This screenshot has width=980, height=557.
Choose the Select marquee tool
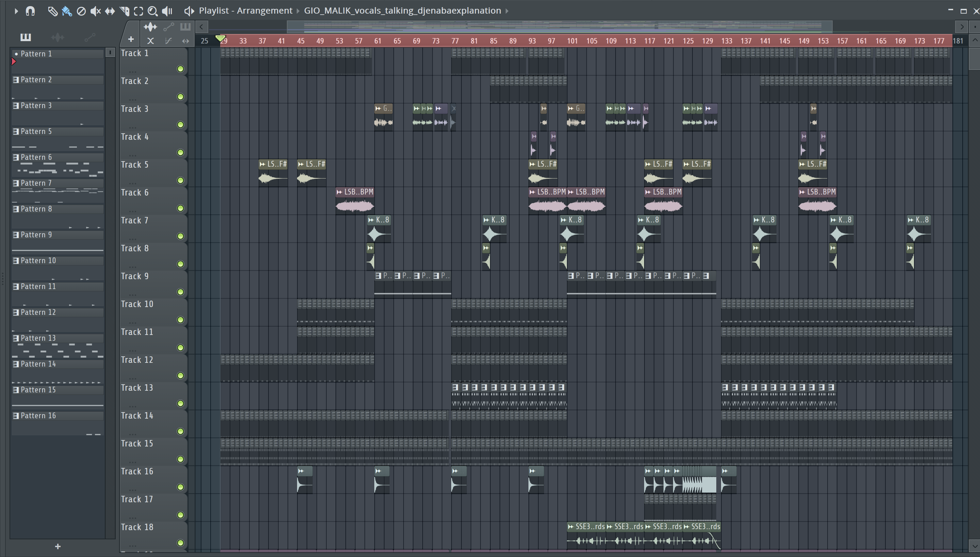(x=138, y=11)
